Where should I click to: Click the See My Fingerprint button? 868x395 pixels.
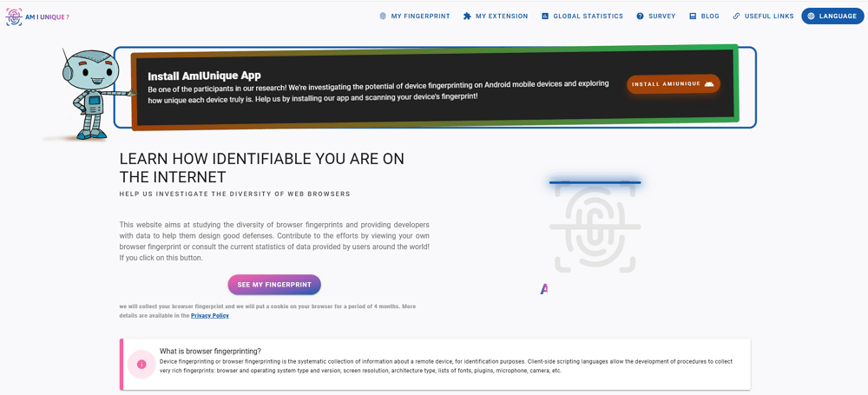274,285
